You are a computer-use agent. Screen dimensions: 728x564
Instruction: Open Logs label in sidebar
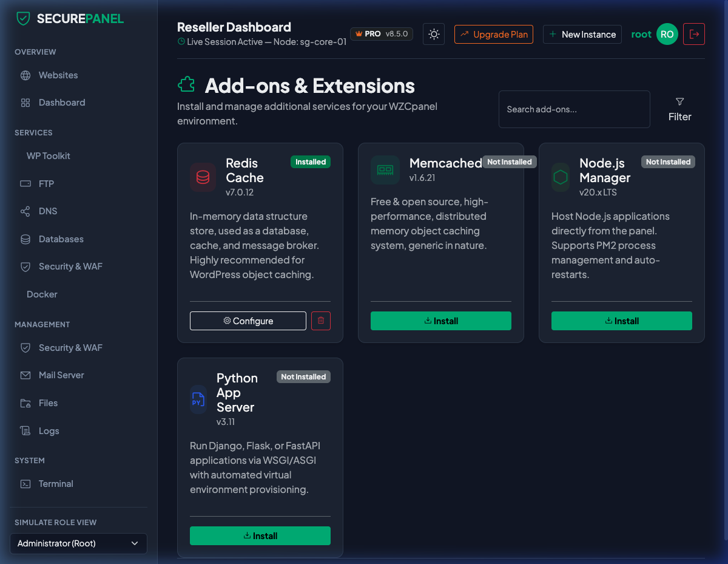click(49, 431)
